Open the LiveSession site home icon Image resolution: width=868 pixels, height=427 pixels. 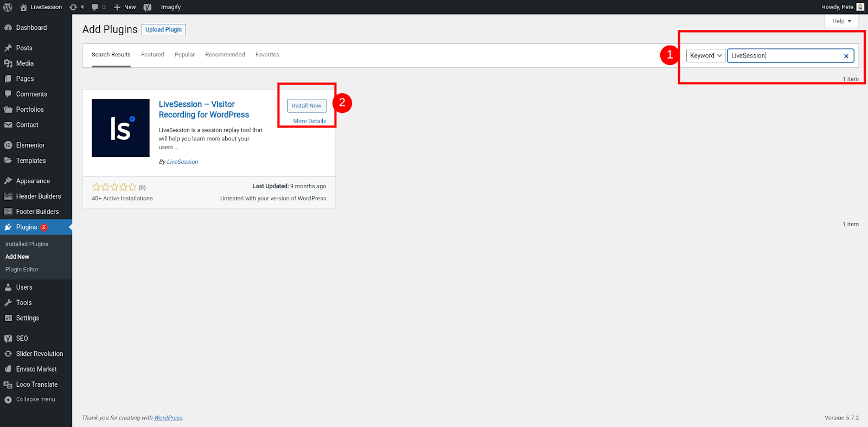tap(23, 7)
